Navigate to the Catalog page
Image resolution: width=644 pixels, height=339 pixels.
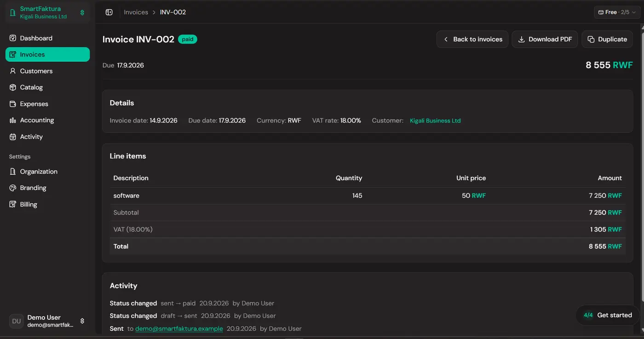coord(47,87)
